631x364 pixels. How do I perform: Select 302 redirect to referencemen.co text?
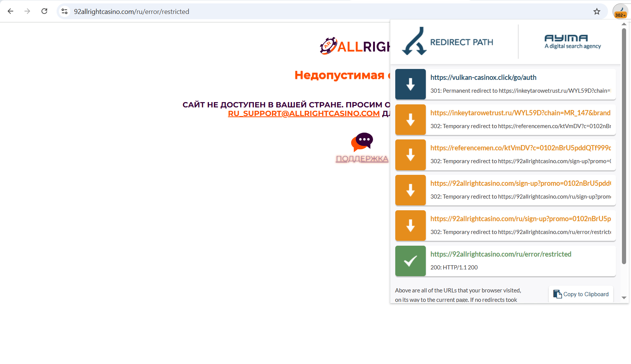click(x=520, y=126)
